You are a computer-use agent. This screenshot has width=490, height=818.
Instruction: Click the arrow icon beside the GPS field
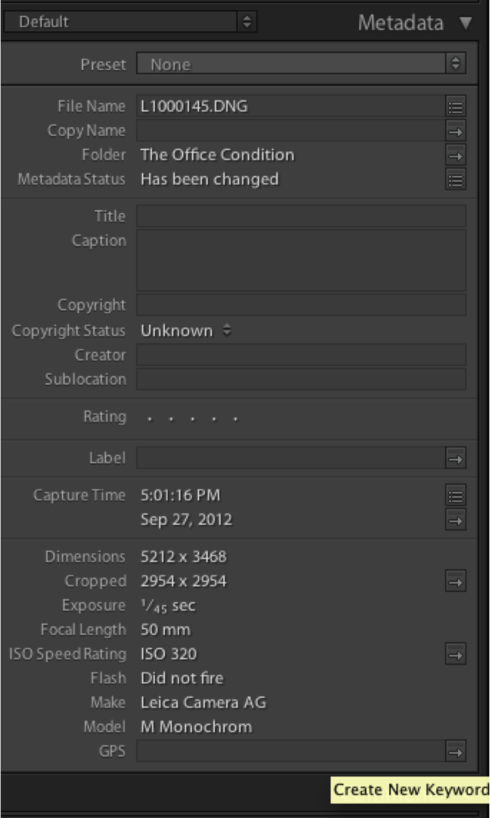(x=456, y=752)
